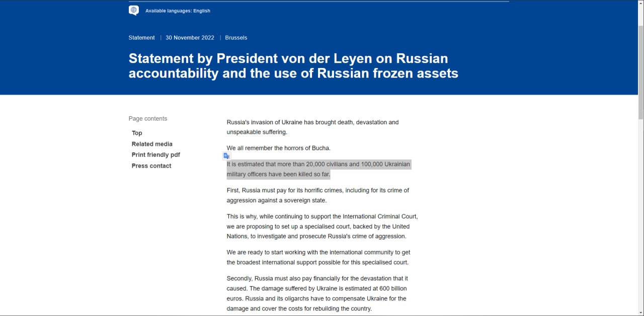Click paragraph beginning 'Russia's invasion of Ukraine'

(x=312, y=127)
